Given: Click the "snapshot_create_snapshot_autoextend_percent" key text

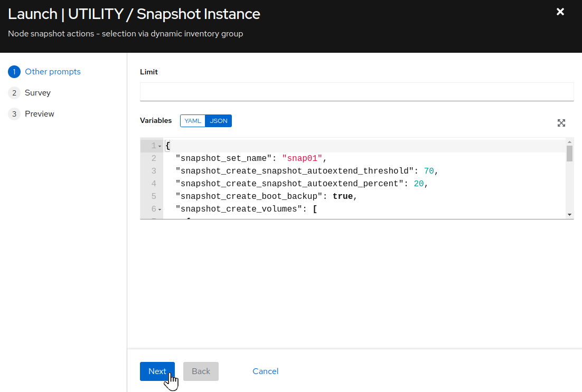Looking at the screenshot, I should 289,184.
